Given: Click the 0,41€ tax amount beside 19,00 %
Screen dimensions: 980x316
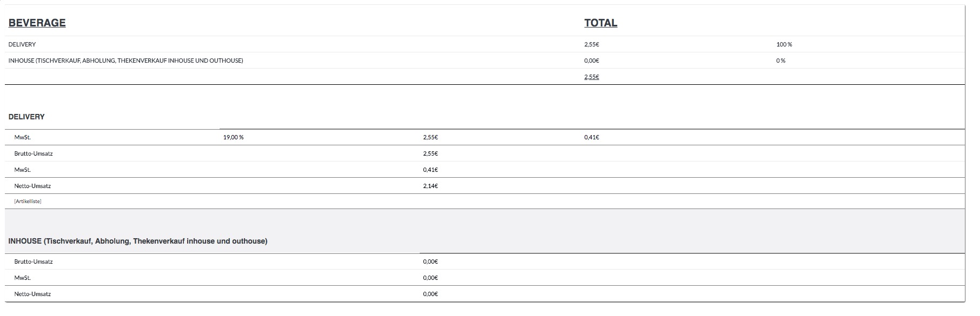Looking at the screenshot, I should click(592, 137).
